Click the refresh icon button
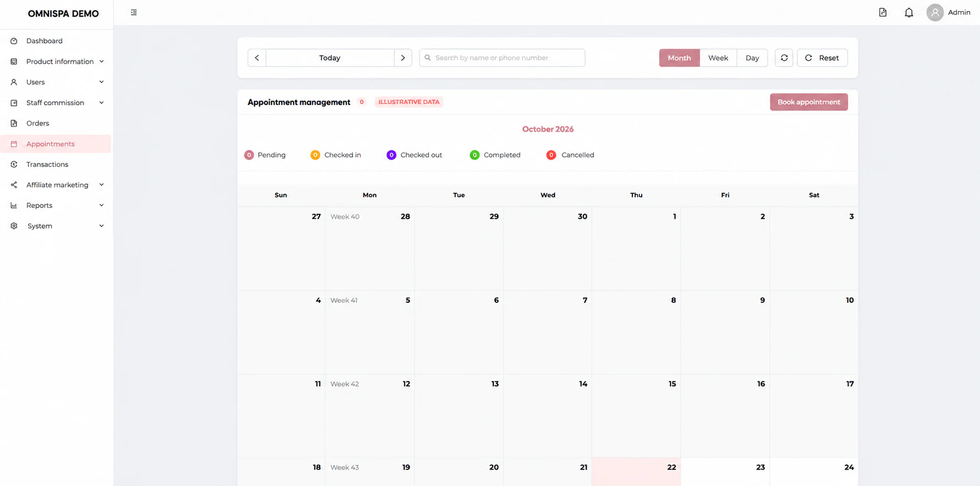Image resolution: width=980 pixels, height=486 pixels. click(784, 58)
